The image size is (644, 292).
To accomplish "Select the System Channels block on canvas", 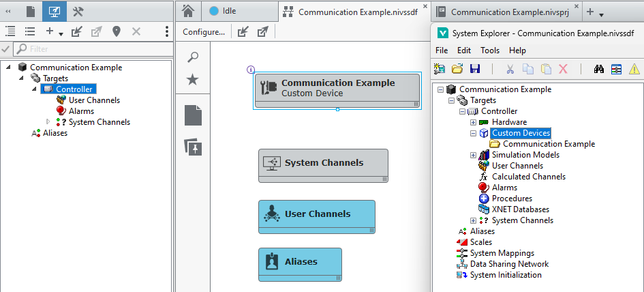I will [323, 166].
